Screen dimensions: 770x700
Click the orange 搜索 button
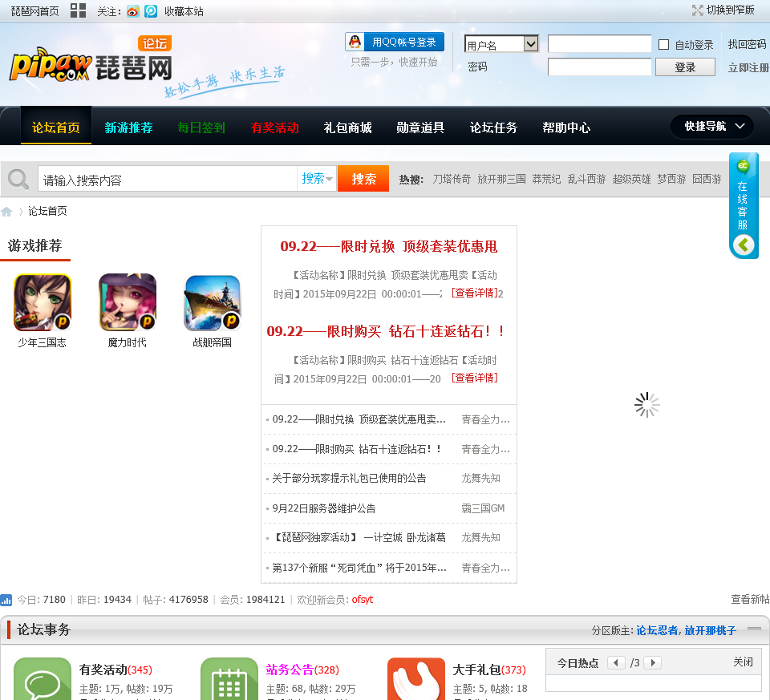point(363,179)
